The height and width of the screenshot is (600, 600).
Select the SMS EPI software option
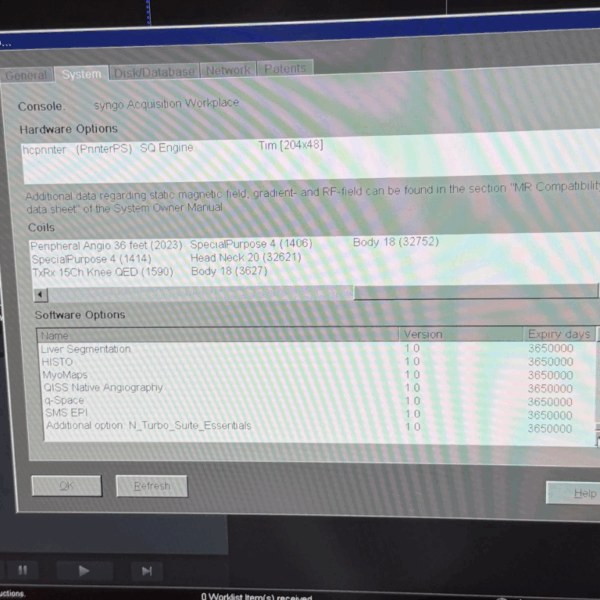point(318,413)
